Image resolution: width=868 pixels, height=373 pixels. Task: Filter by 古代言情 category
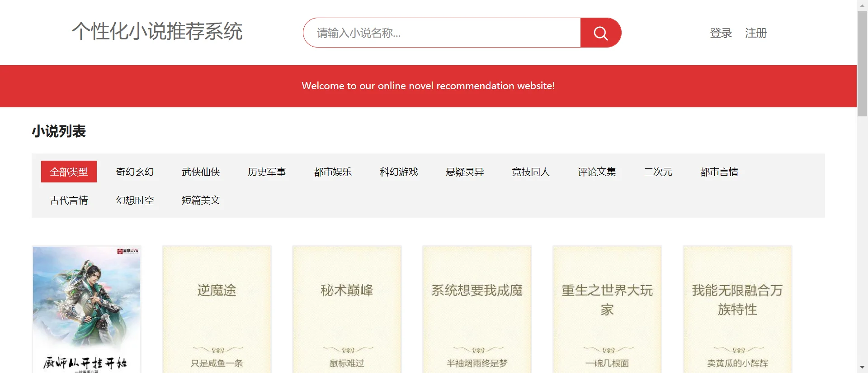[x=69, y=200]
